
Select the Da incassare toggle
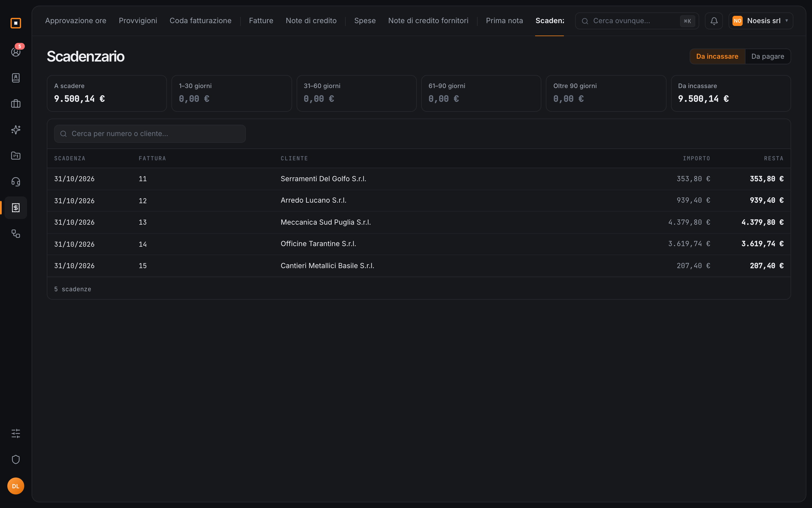[717, 56]
